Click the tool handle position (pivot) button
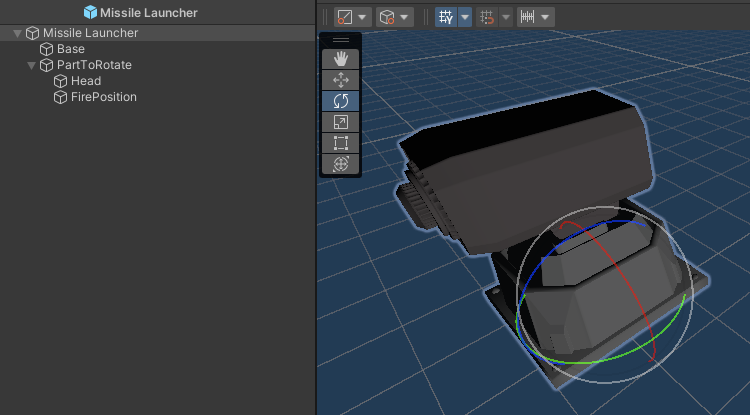 point(345,17)
